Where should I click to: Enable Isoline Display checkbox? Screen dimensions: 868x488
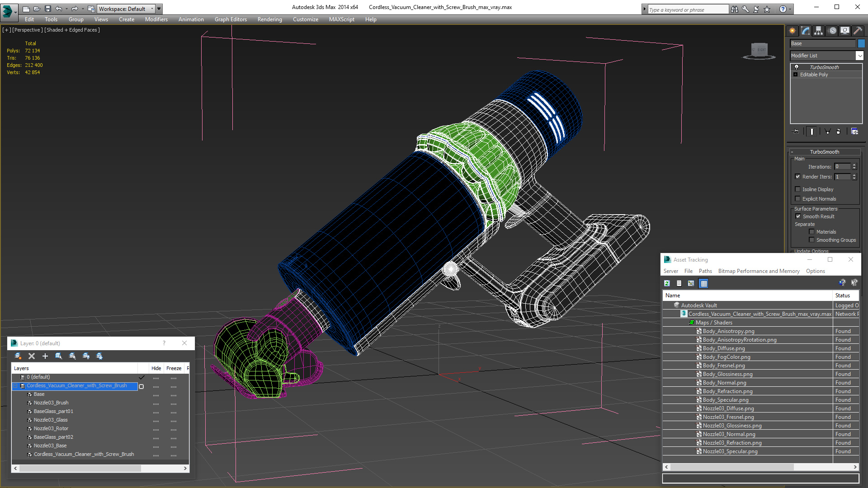tap(798, 189)
